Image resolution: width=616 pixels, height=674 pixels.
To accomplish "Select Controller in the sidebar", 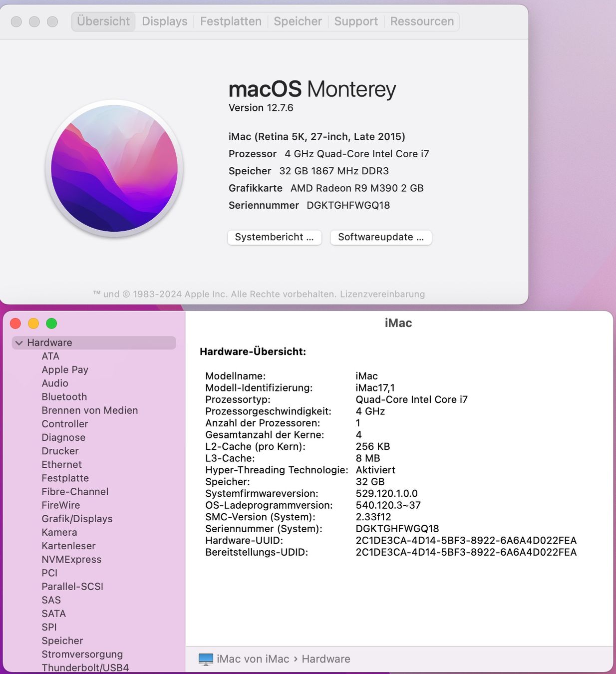I will click(65, 424).
